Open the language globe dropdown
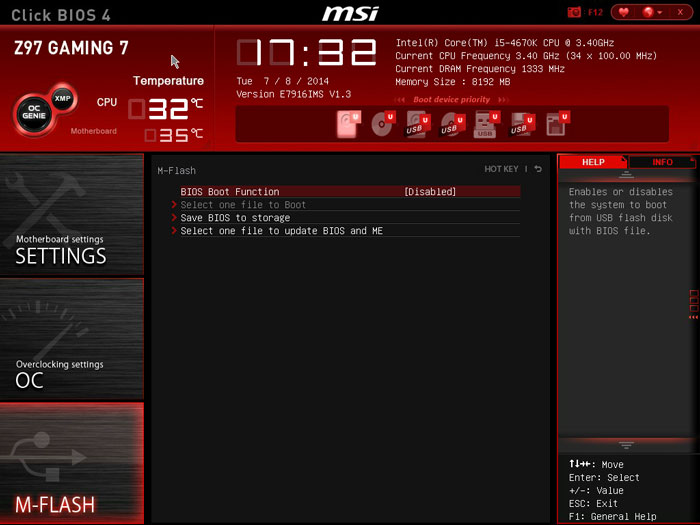 coord(652,12)
